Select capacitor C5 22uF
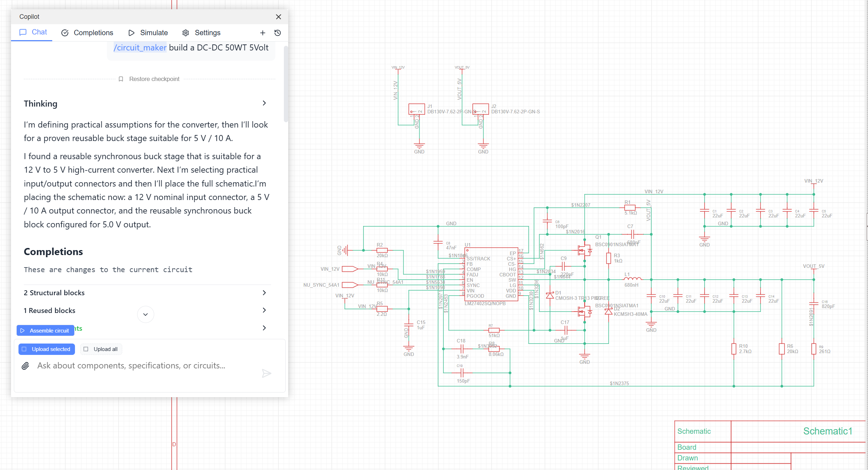868x470 pixels. tap(814, 210)
